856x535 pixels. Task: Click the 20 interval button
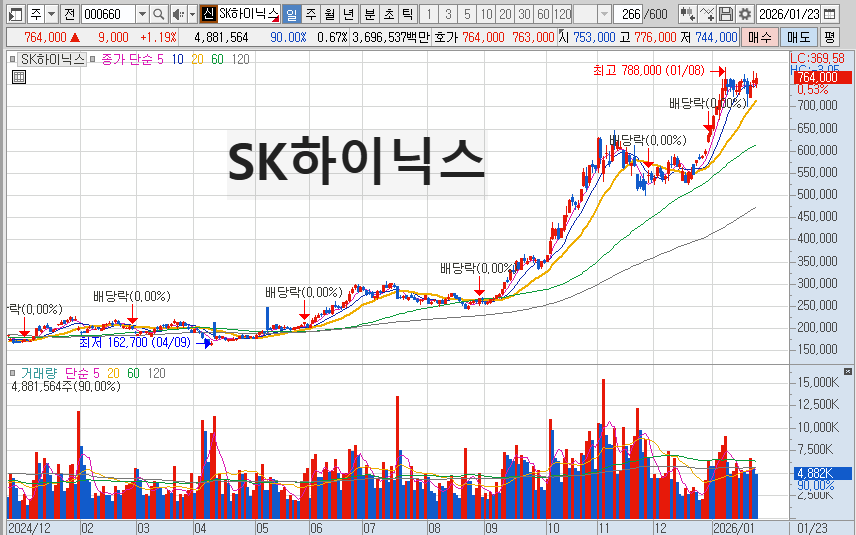pos(506,14)
